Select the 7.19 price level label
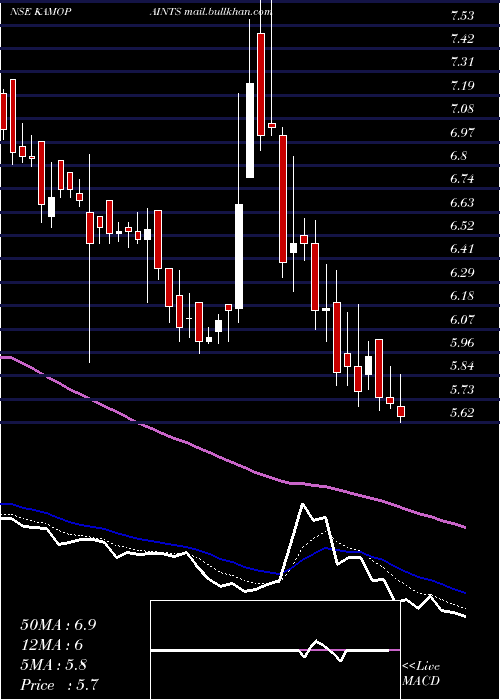The width and height of the screenshot is (500, 700). [462, 86]
